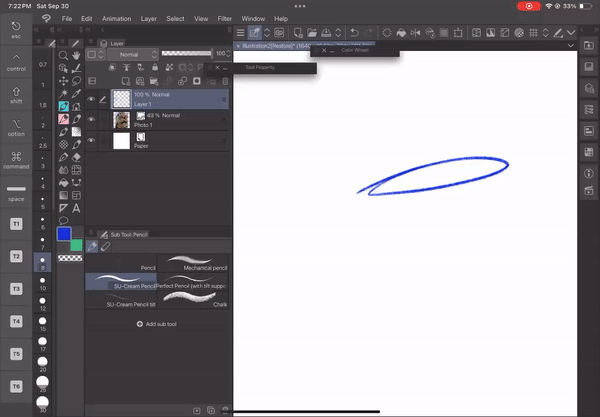600x417 pixels.
Task: Select the Mechanical pencil sub tool
Action: 195,263
